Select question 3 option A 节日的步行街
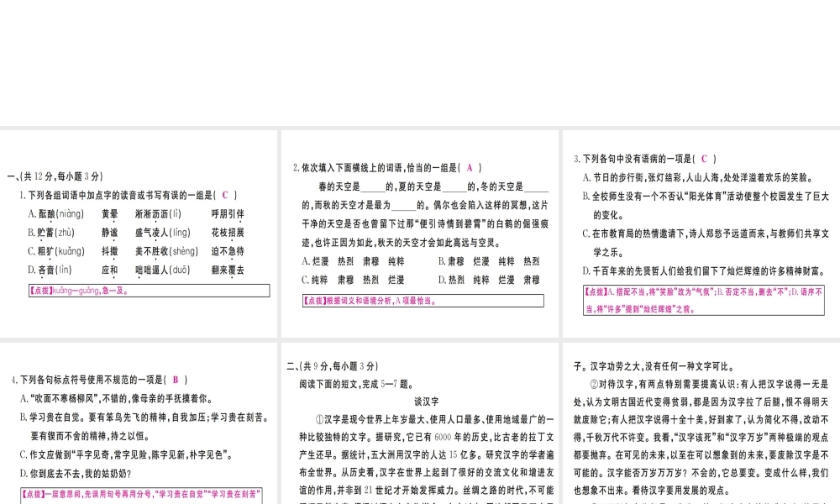The height and width of the screenshot is (504, 840). point(699,178)
